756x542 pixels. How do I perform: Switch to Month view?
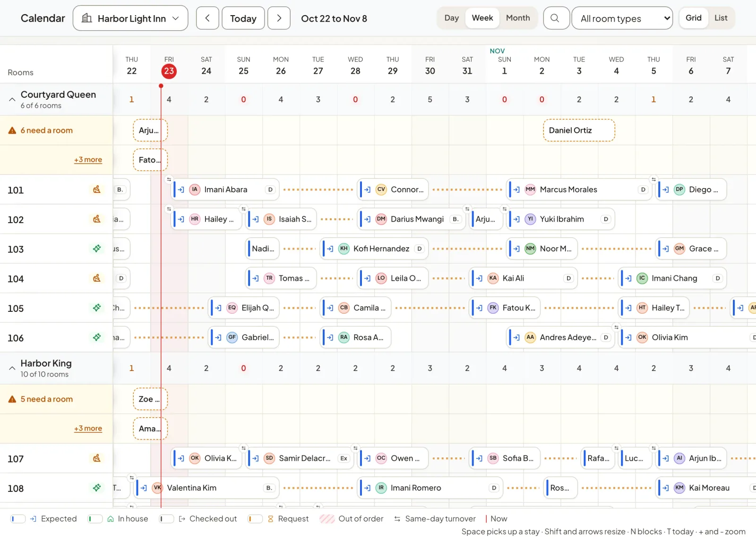coord(518,18)
